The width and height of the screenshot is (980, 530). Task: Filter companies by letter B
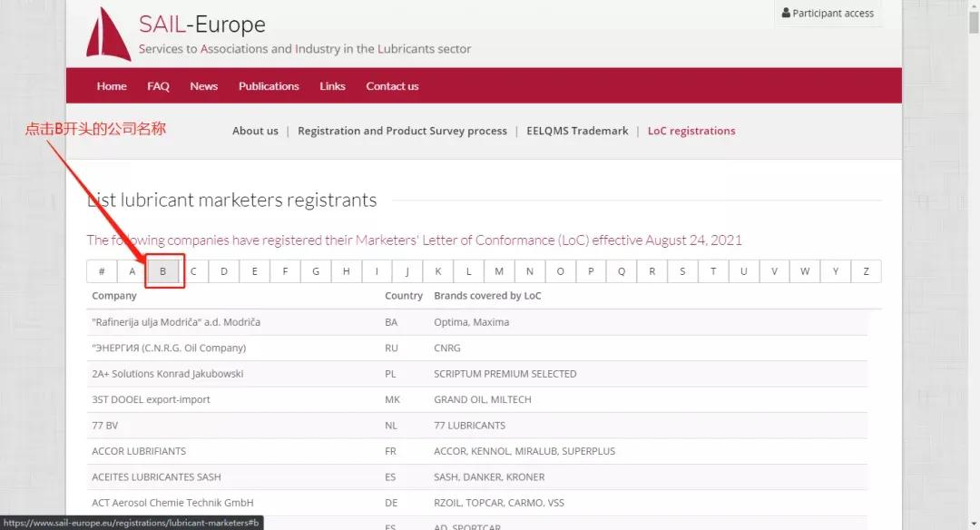point(163,271)
